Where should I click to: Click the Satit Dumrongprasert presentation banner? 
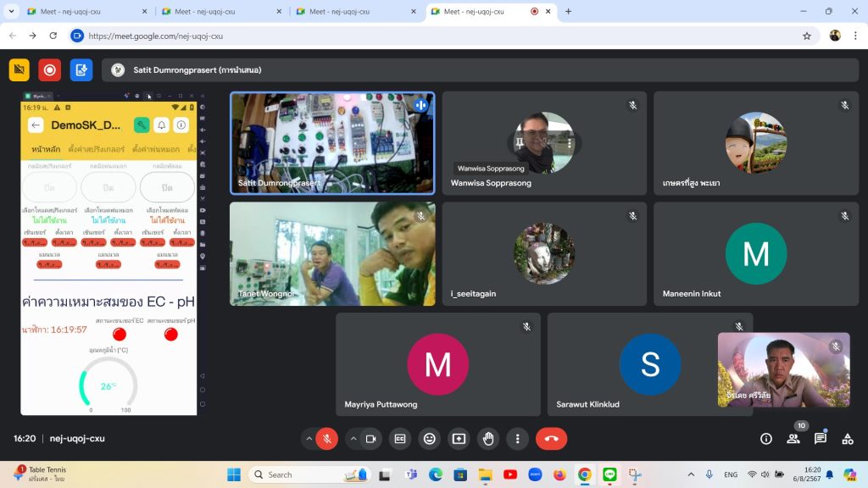tap(481, 69)
